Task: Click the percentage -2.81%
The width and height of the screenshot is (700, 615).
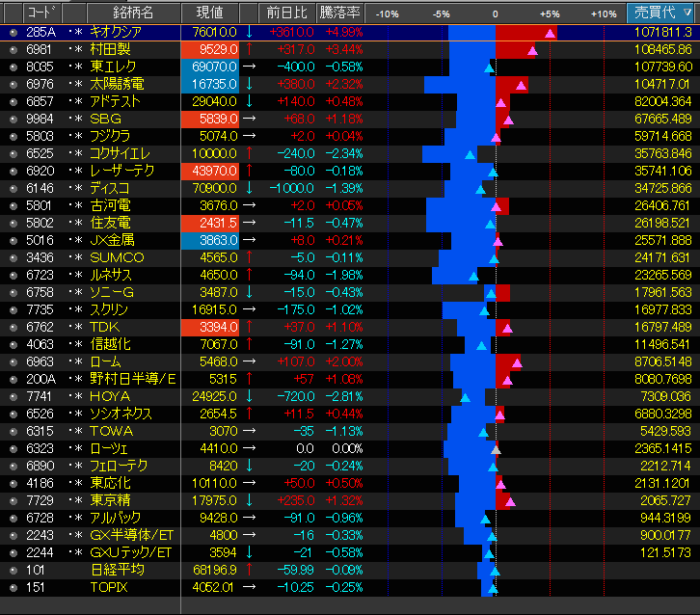Action: pyautogui.click(x=344, y=396)
